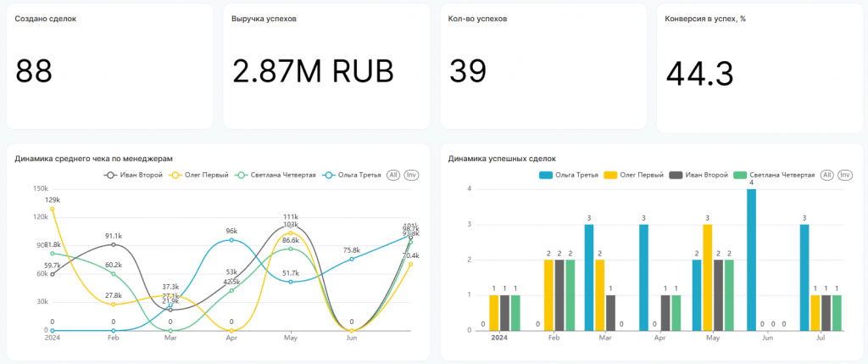
Task: Click Ольга Третья line marker icon in legend
Action: coord(330,175)
